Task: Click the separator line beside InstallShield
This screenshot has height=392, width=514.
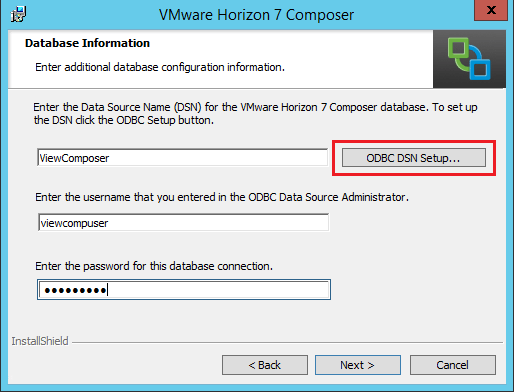Action: tap(287, 342)
